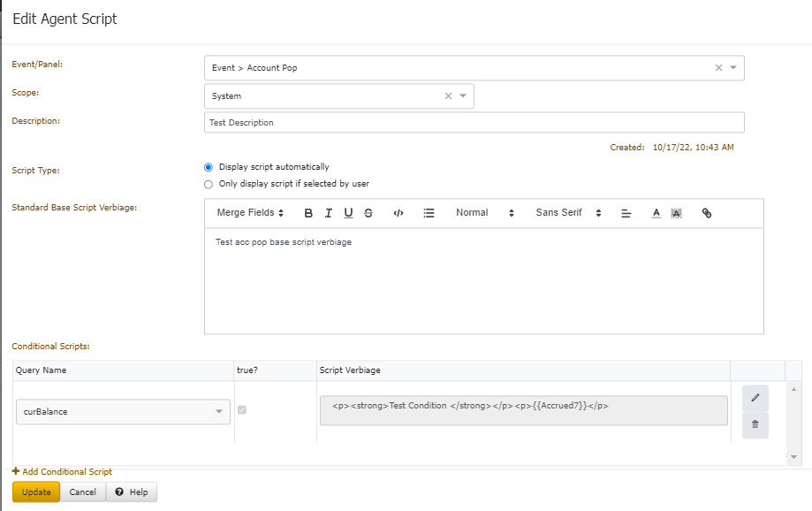Select 'Only display script if selected by user'

(209, 184)
